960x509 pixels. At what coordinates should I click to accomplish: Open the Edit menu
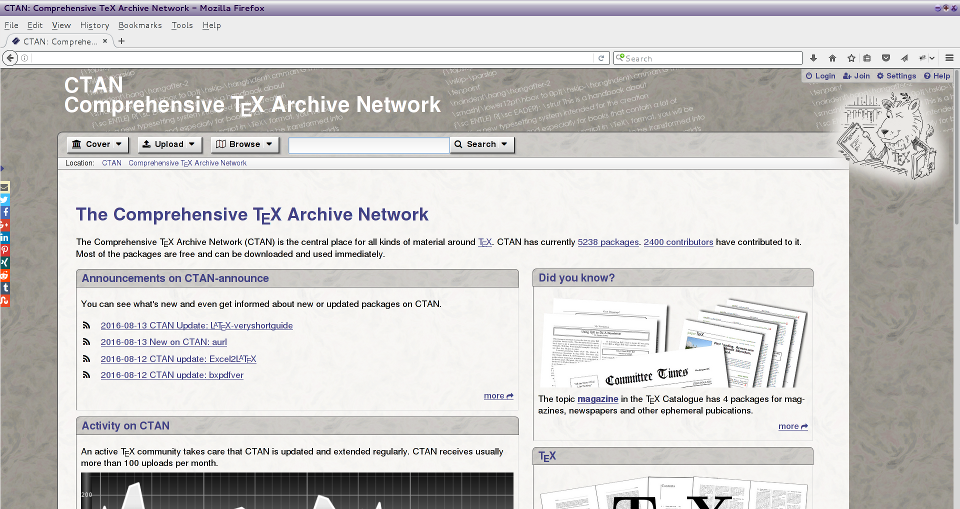[35, 25]
